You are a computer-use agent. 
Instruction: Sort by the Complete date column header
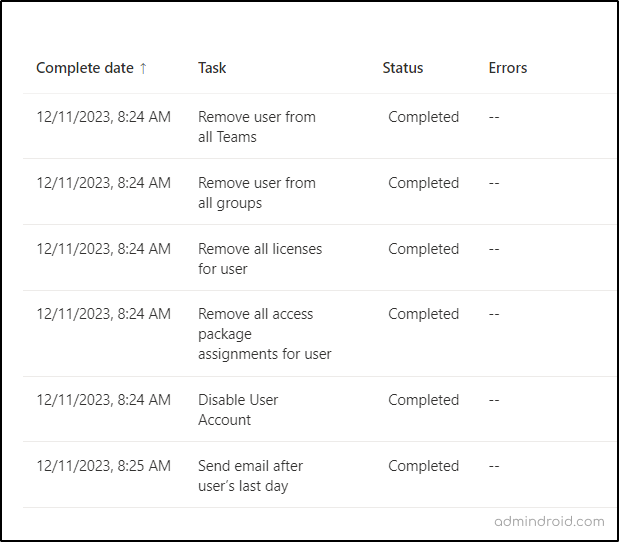click(x=85, y=68)
